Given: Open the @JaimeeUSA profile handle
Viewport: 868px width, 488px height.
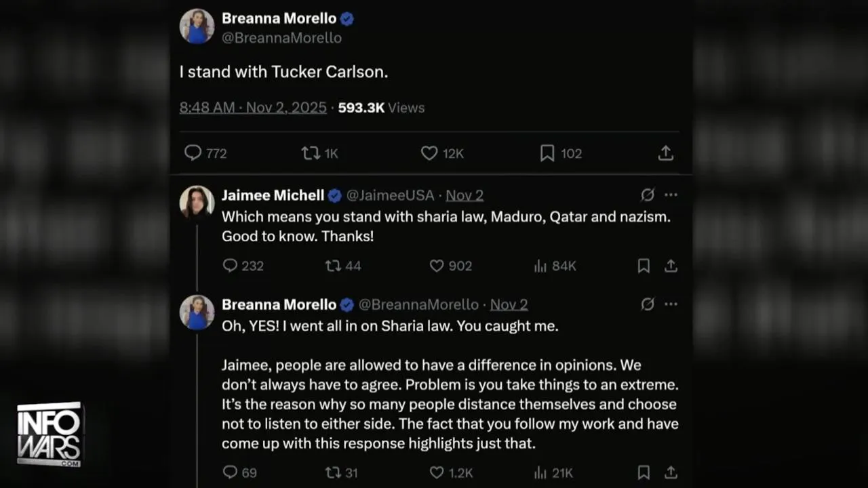Looking at the screenshot, I should coord(390,195).
